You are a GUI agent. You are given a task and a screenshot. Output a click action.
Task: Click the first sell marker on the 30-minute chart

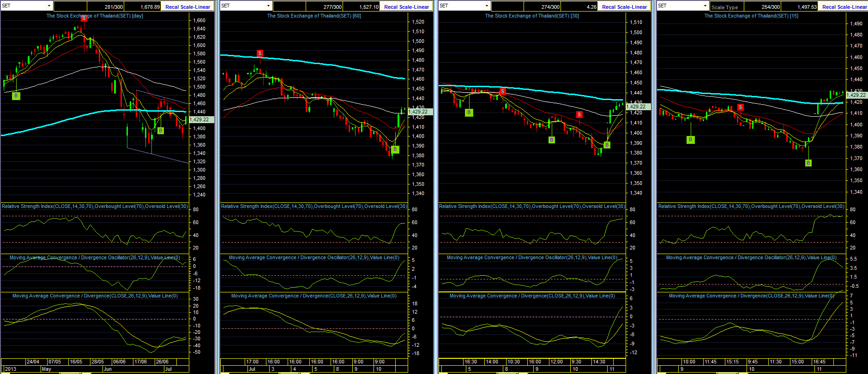[503, 91]
